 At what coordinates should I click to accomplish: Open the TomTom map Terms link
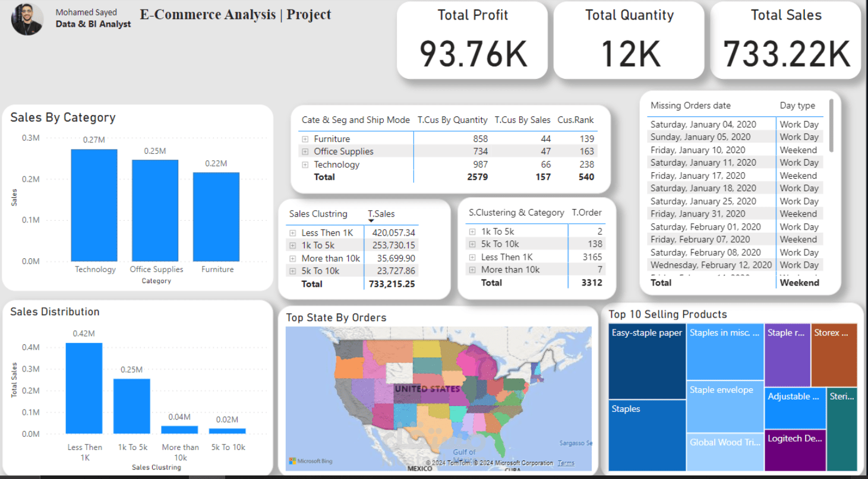click(x=565, y=463)
